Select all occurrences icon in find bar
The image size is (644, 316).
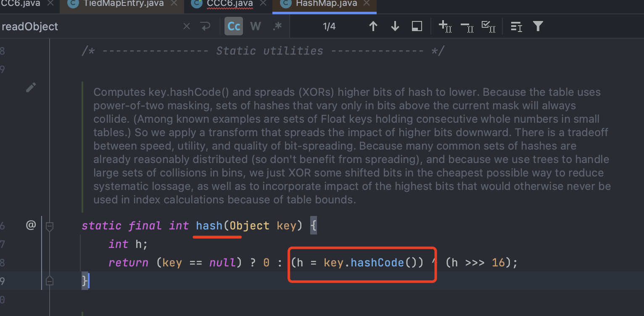(x=488, y=26)
